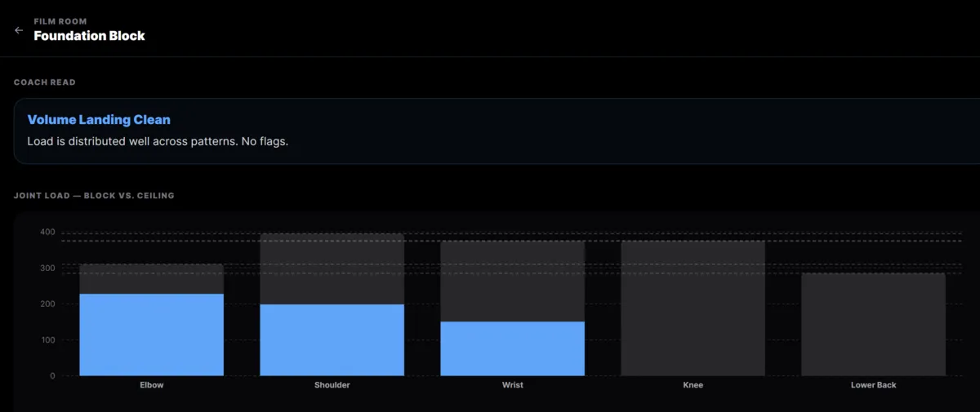Click the blue Wrist load bar
Viewport: 980px width, 412px height.
pos(512,348)
